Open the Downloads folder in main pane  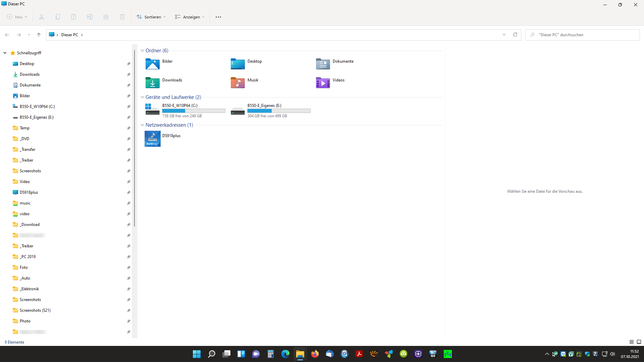point(153,82)
